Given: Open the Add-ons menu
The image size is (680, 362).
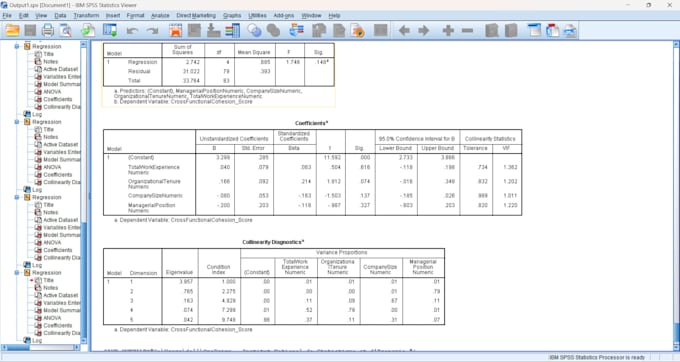Looking at the screenshot, I should coord(284,16).
